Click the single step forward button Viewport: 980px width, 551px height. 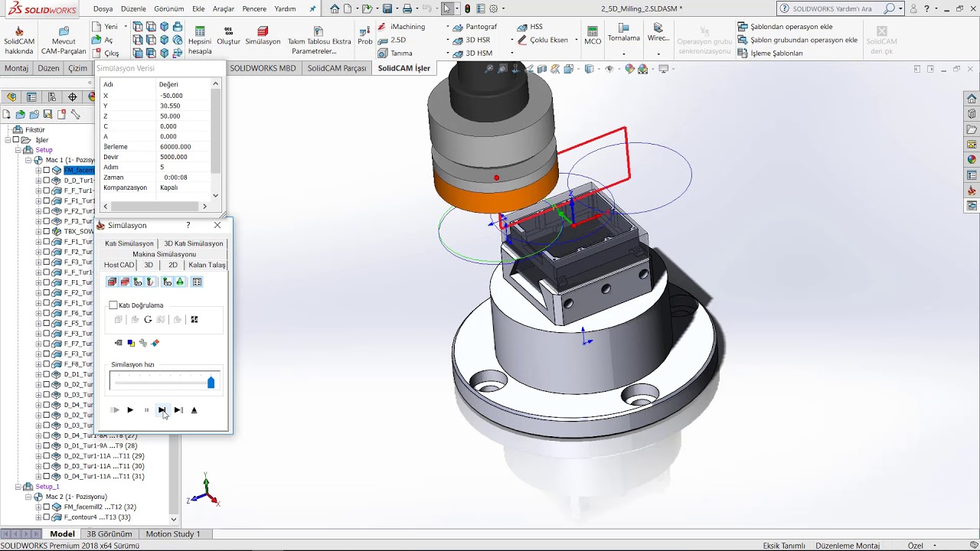click(x=162, y=410)
